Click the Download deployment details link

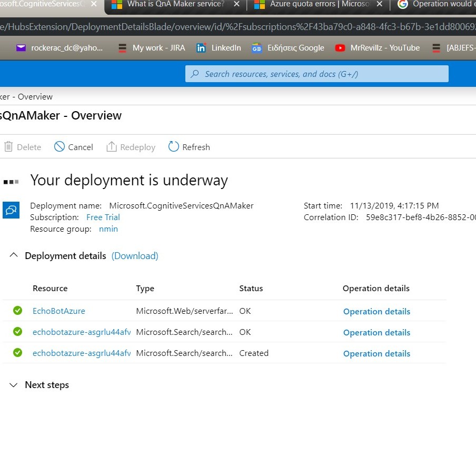pyautogui.click(x=135, y=256)
